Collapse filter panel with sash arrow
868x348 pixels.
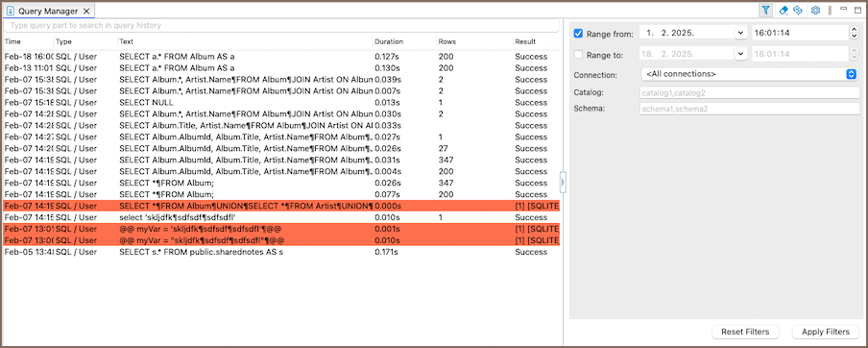pos(563,182)
